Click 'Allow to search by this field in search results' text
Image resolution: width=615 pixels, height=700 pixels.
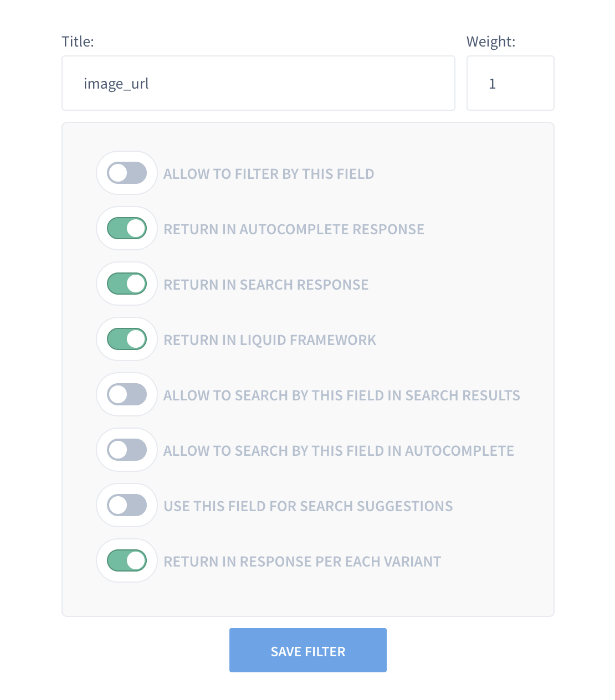tap(341, 395)
